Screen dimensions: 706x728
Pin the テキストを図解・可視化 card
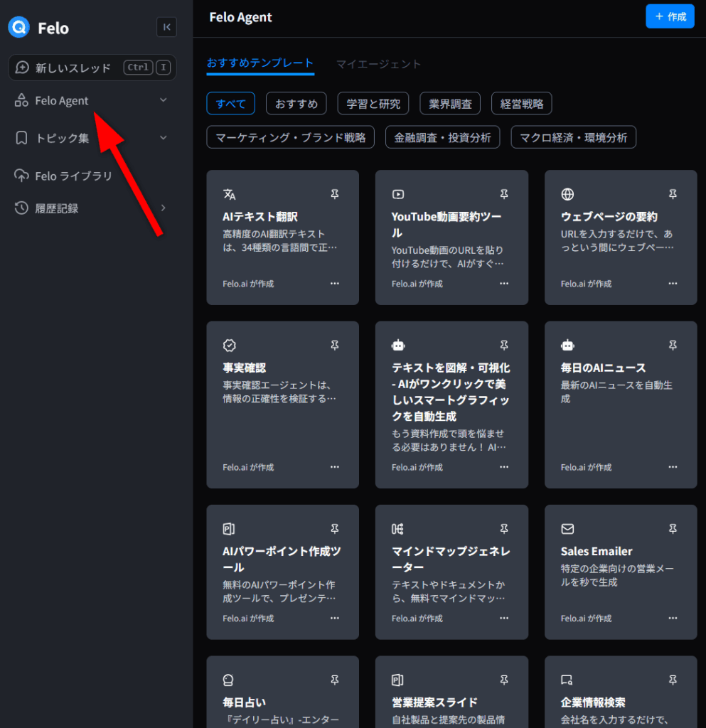click(504, 346)
